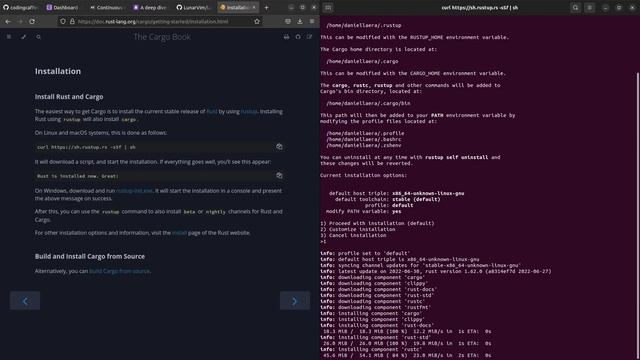Click "info: installing component 'rust-std'" line

(x=376, y=338)
